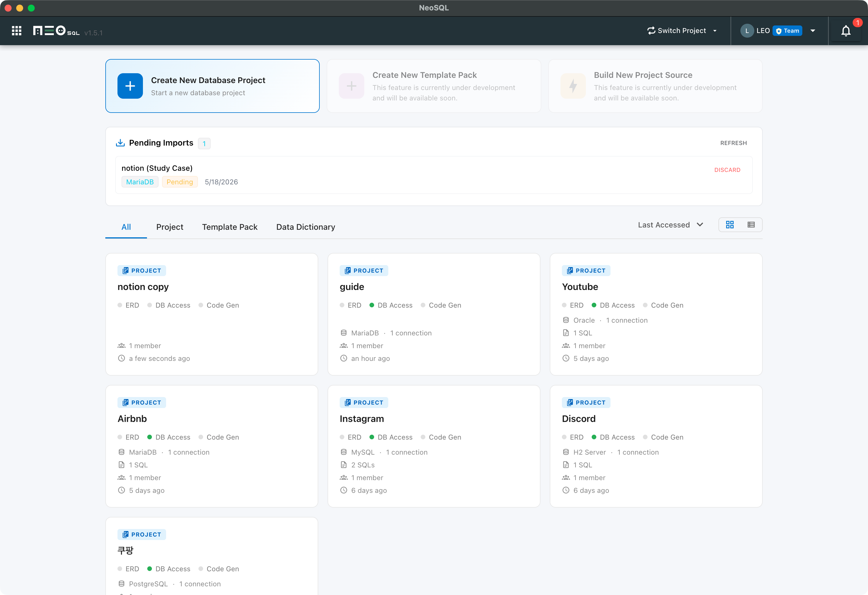The height and width of the screenshot is (595, 868).
Task: Click the clock icon on guide card
Action: (344, 358)
